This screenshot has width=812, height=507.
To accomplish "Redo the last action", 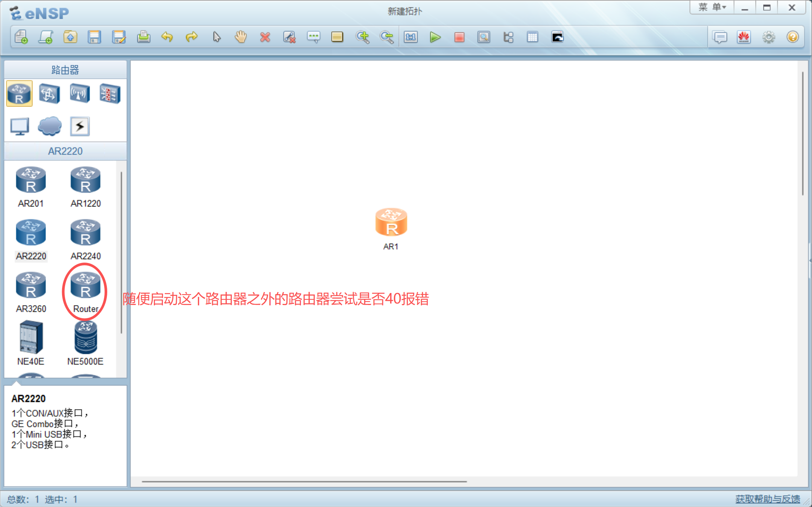I will click(192, 37).
